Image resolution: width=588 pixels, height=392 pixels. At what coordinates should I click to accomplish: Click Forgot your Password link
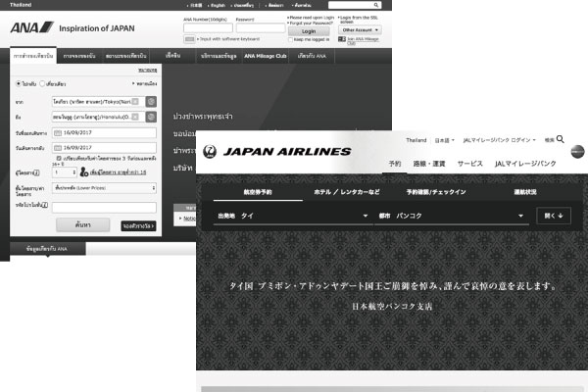coord(311,23)
